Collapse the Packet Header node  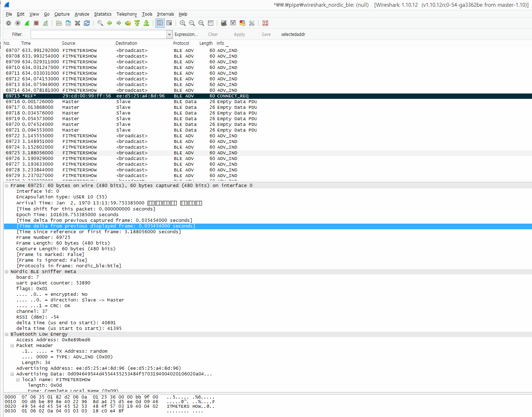12,346
